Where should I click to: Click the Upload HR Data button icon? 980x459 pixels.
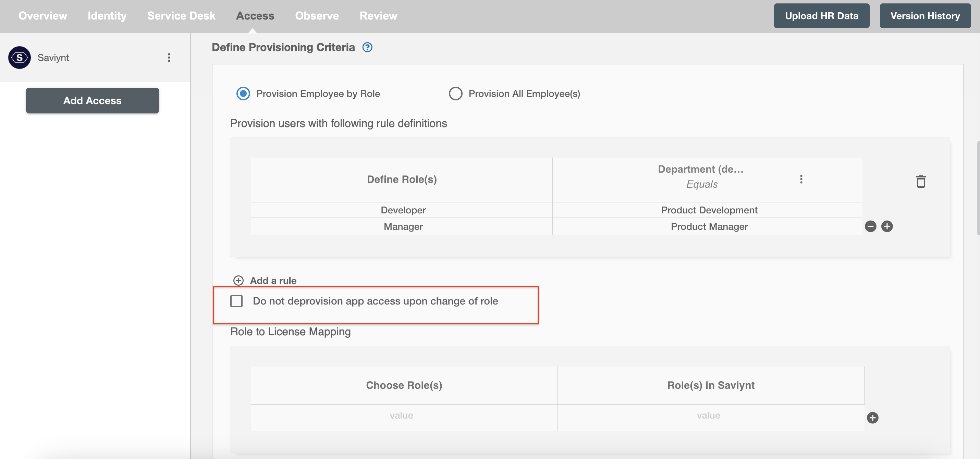tap(822, 16)
